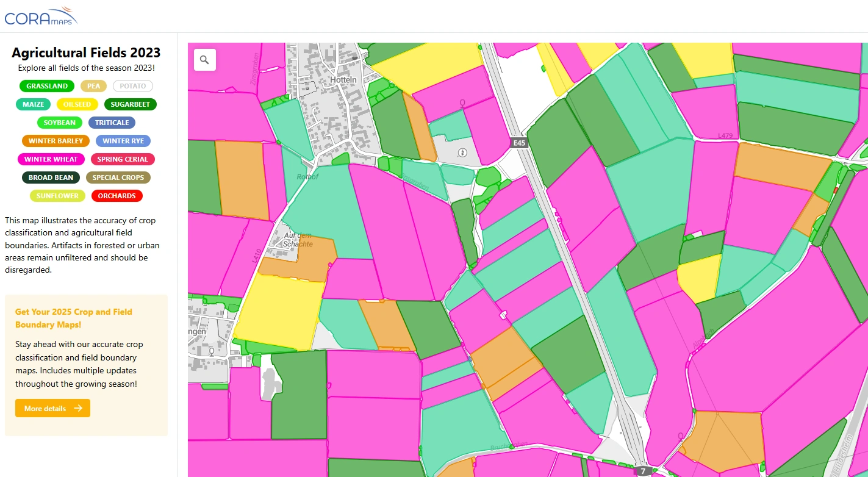Click the Hotteln village label on map
The image size is (868, 477).
click(343, 80)
